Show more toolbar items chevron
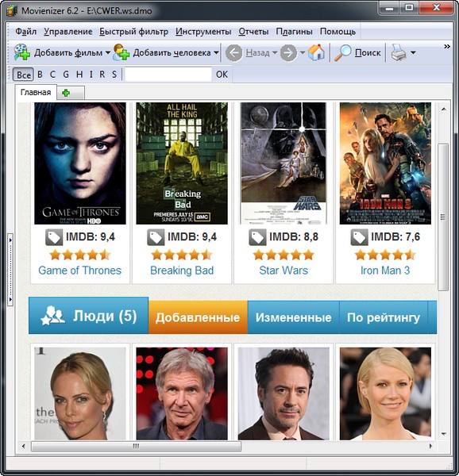The image size is (459, 476). click(x=447, y=47)
